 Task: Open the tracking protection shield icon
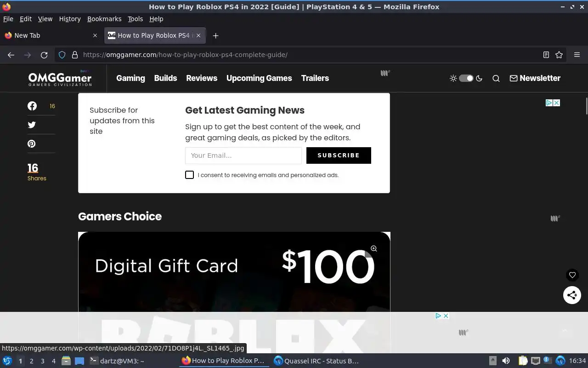(62, 55)
